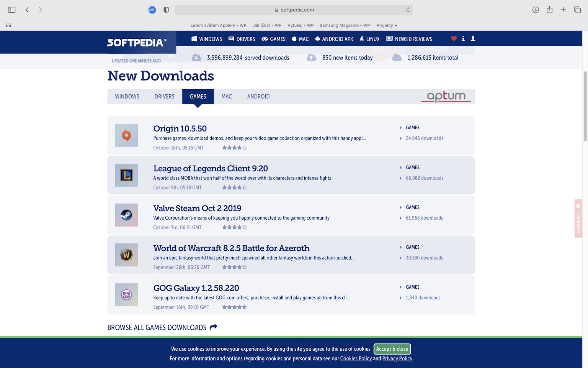Open the privacy shield icon

coord(166,10)
